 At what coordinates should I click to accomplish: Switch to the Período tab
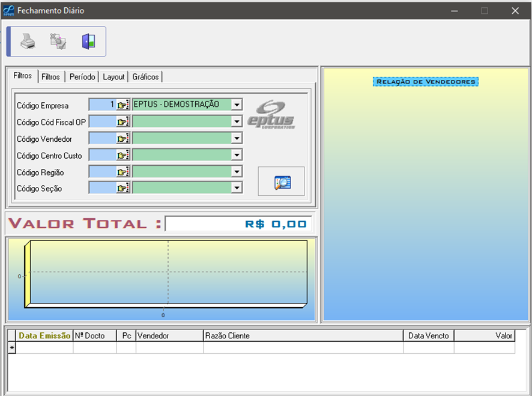pyautogui.click(x=82, y=77)
